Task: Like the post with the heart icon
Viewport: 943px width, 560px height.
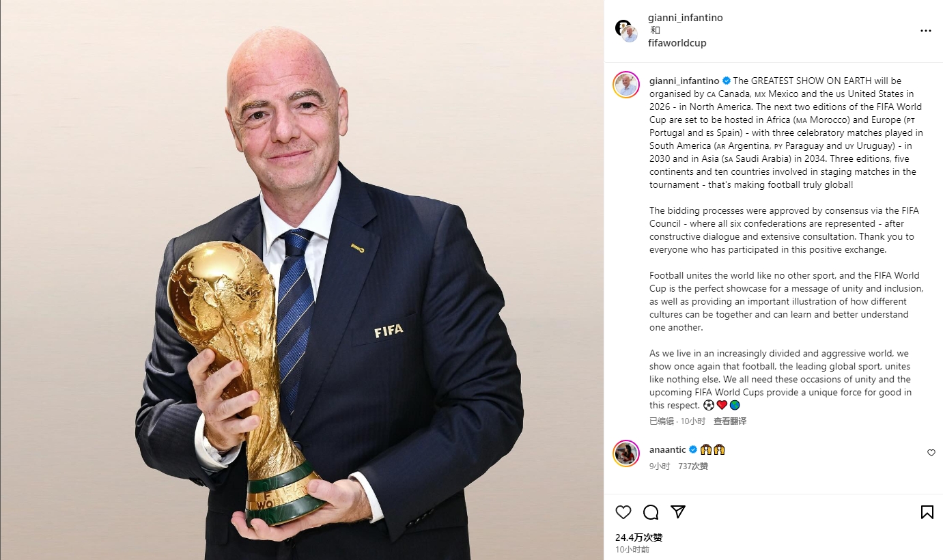Action: 623,512
